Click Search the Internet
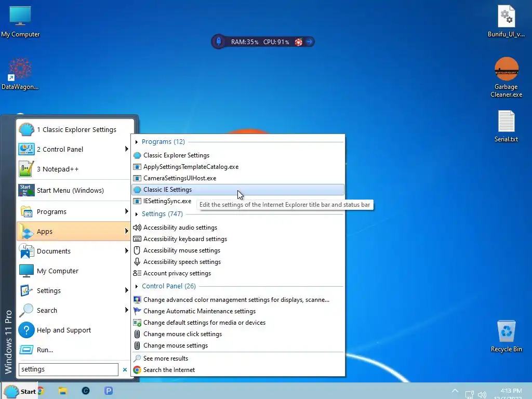Screen dimensions: 532x399 pyautogui.click(x=238, y=370)
